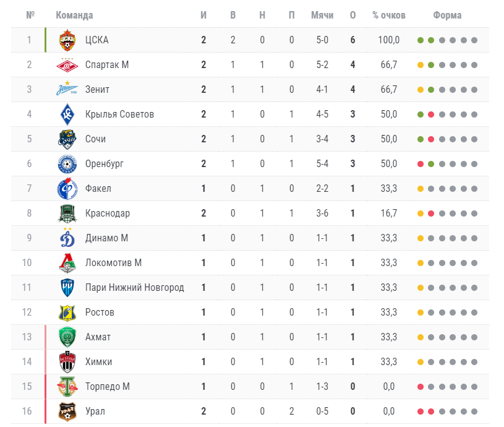Open the Zenit team logo
The height and width of the screenshot is (427, 504).
[x=67, y=90]
